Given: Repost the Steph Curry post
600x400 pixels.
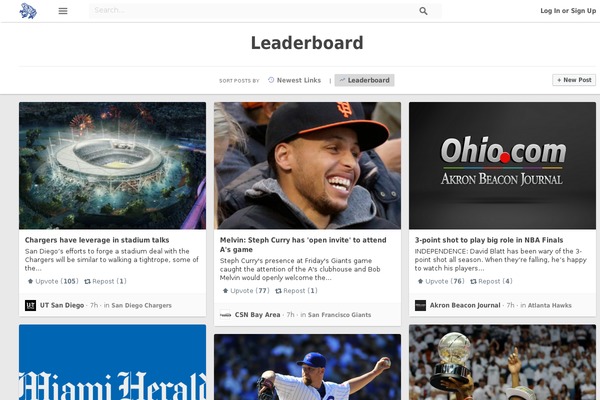Looking at the screenshot, I should click(x=297, y=291).
